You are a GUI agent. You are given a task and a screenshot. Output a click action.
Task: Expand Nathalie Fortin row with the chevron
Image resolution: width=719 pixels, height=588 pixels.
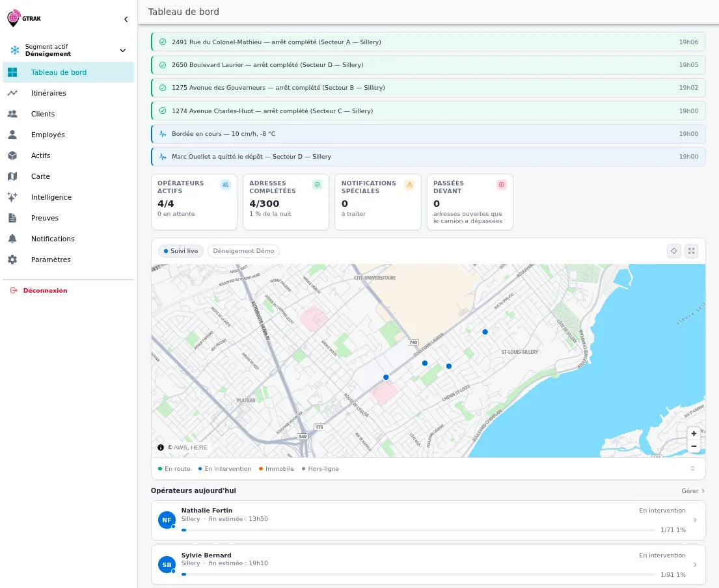(x=695, y=520)
